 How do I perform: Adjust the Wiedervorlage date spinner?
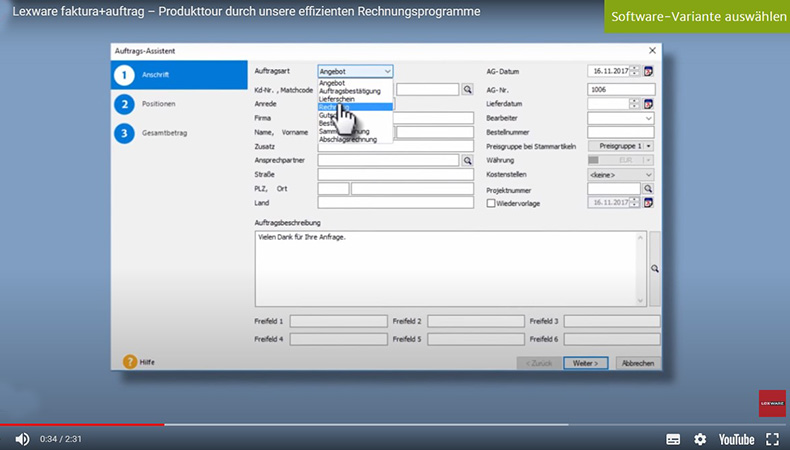coord(635,203)
